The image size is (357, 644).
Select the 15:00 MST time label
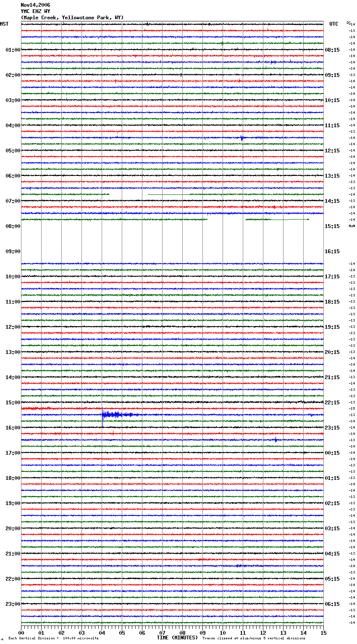13,403
